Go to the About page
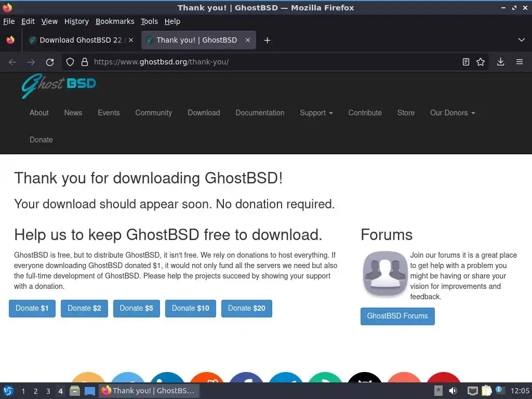The image size is (532, 399). click(x=39, y=113)
